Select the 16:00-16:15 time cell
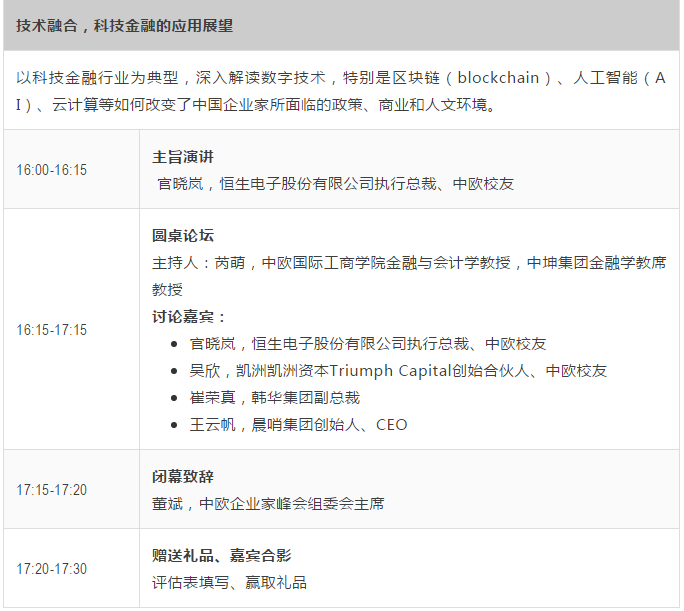 52,170
